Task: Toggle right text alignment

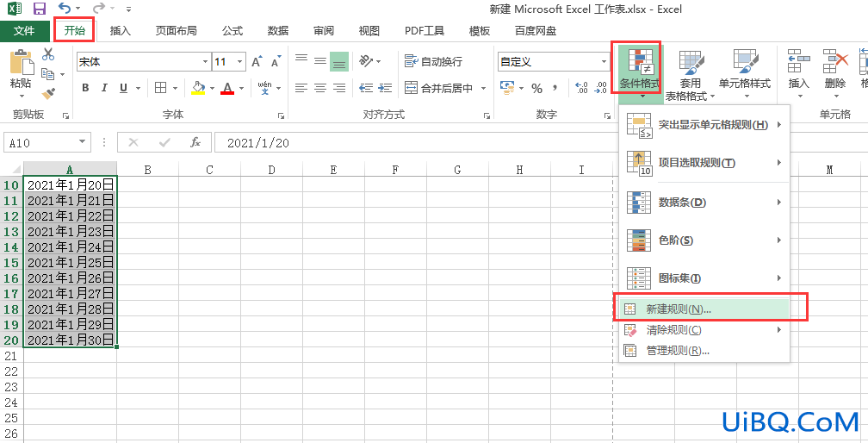Action: [x=339, y=88]
